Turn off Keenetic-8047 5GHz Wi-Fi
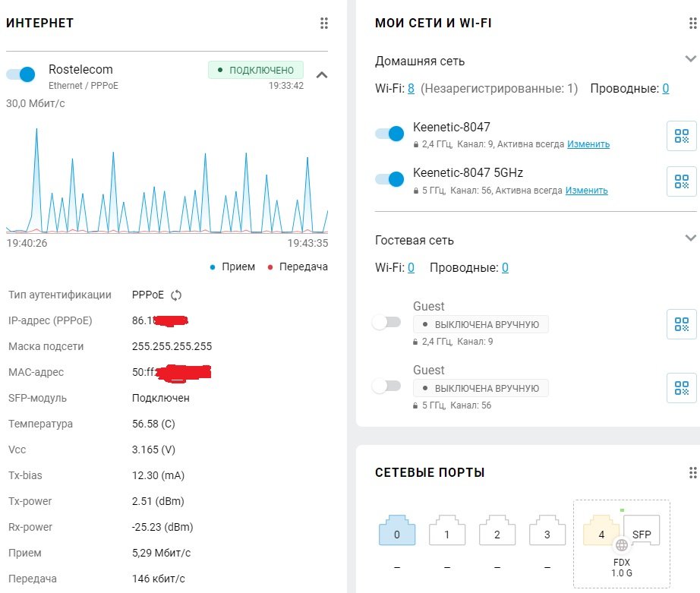The height and width of the screenshot is (593, 700). tap(389, 179)
